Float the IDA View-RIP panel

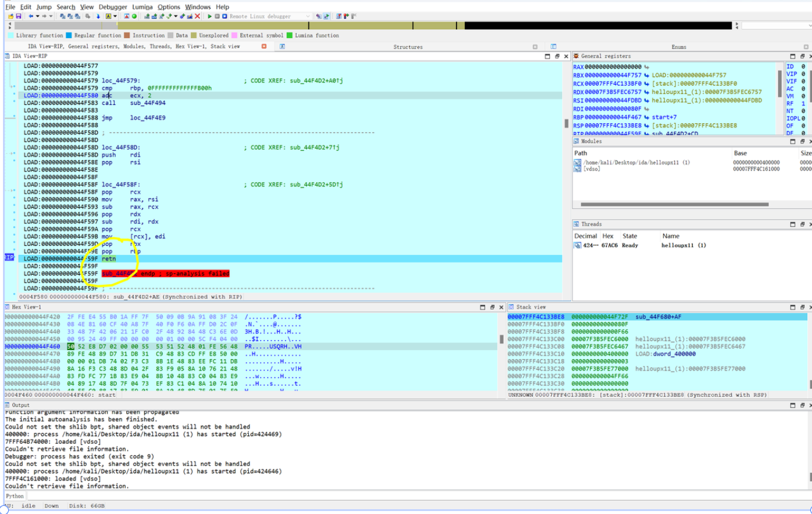[557, 56]
